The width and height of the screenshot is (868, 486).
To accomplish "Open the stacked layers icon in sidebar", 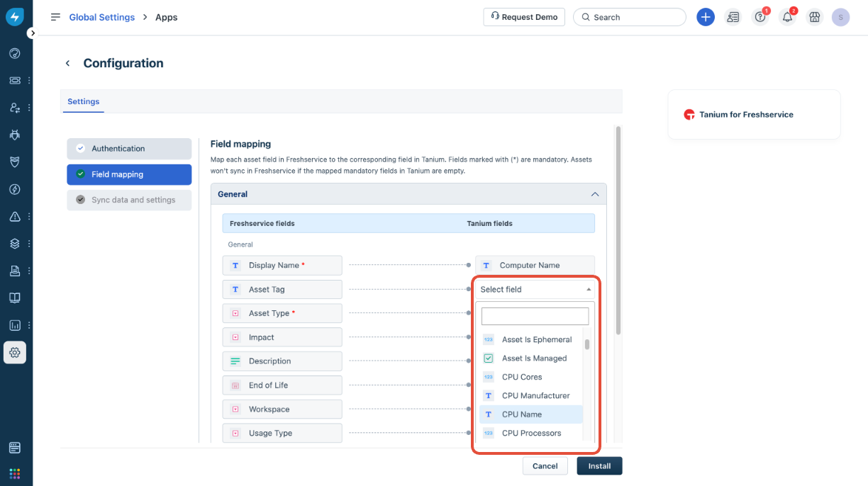I will pos(15,244).
